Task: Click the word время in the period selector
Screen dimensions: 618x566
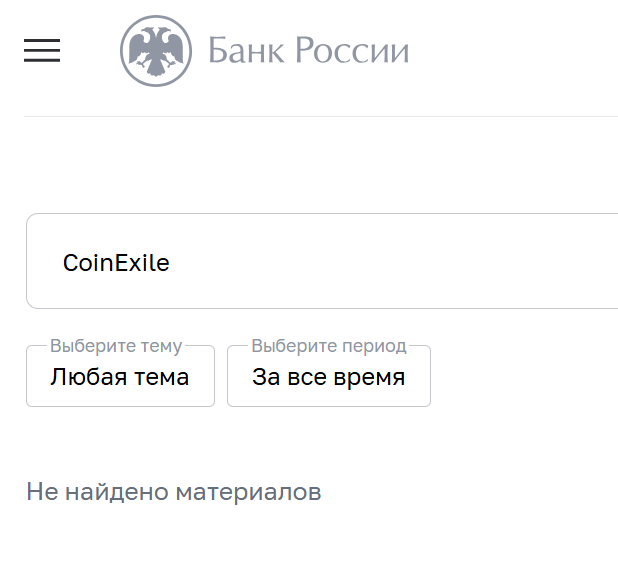Action: click(370, 377)
